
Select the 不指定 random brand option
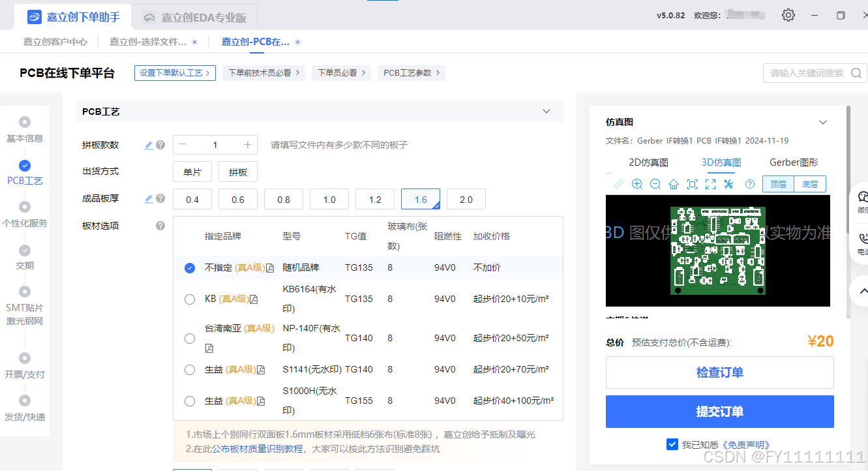pos(190,268)
